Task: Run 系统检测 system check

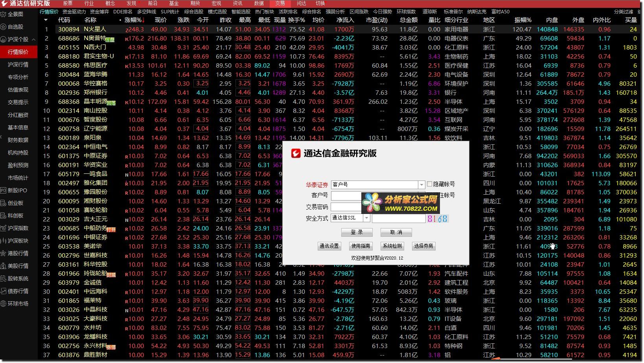Action: (x=392, y=246)
